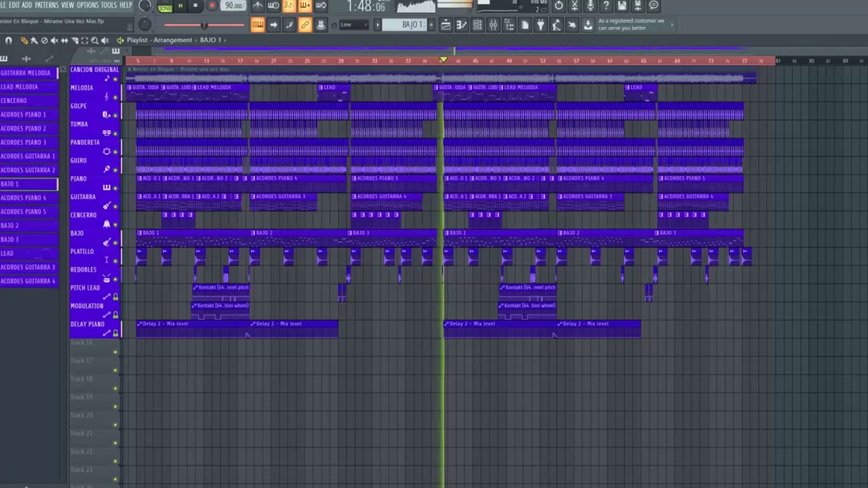Click the Stop playback button
868x488 pixels.
[x=195, y=6]
